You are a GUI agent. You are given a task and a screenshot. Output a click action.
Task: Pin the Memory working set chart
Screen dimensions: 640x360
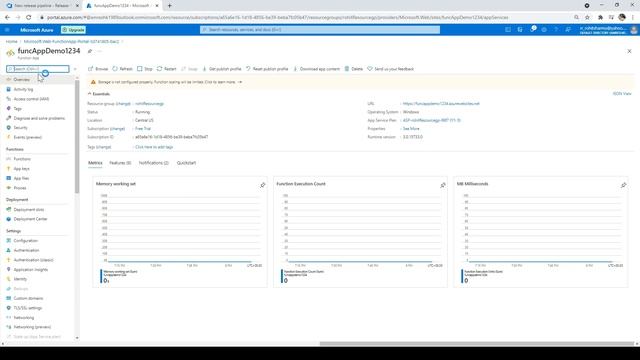(262, 185)
